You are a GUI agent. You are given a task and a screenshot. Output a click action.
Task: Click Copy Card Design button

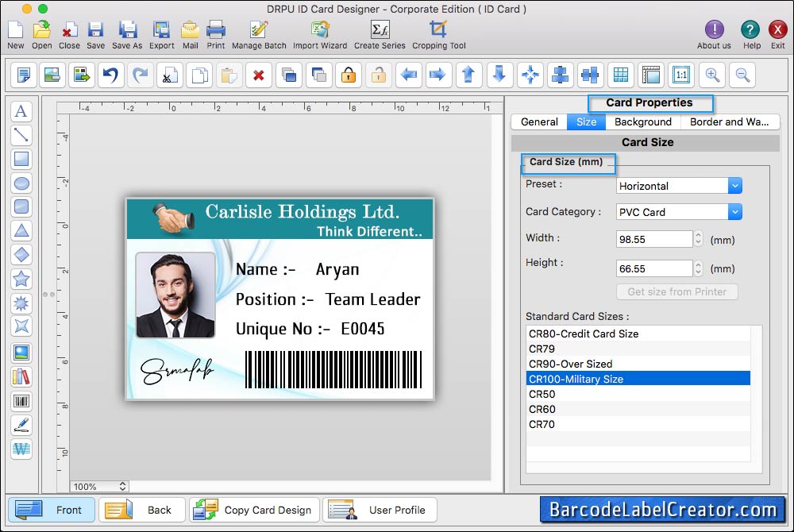pos(254,510)
